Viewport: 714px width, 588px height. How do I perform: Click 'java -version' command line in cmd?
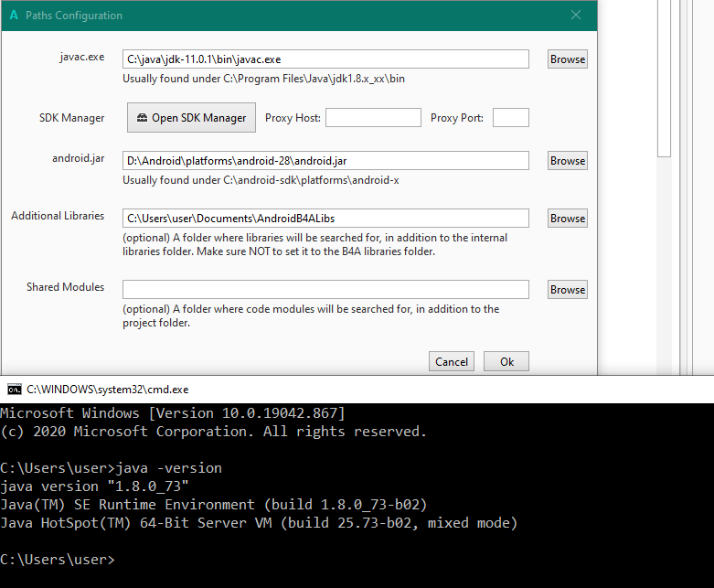[x=112, y=468]
